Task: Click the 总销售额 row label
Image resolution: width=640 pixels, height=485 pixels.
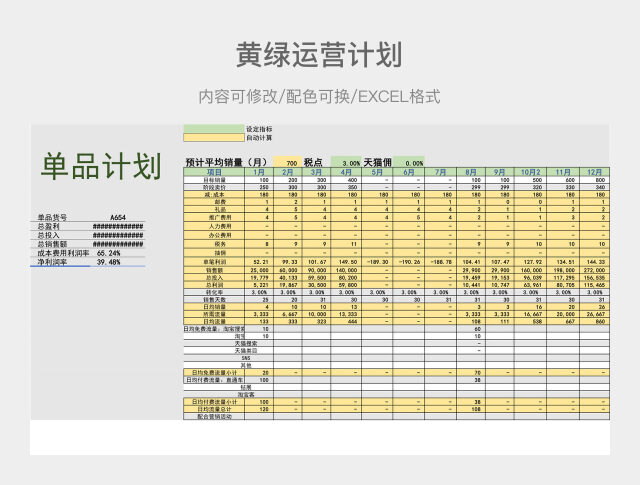Action: (52, 244)
